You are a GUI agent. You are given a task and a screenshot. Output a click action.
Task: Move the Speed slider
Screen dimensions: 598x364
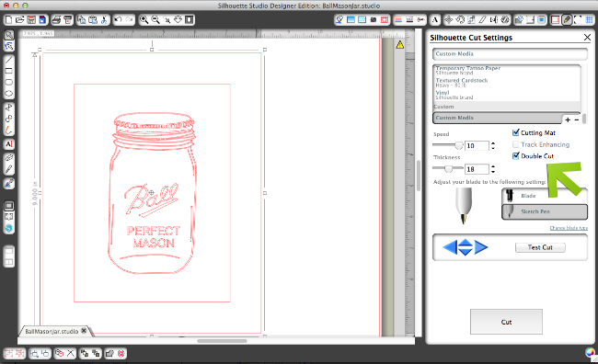click(459, 145)
